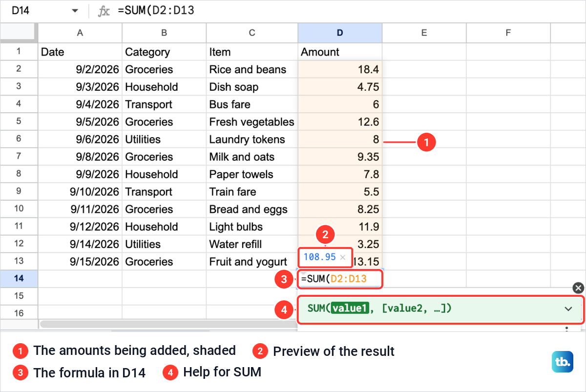Select the Transport cell in row 4
This screenshot has width=586, height=392.
click(164, 104)
